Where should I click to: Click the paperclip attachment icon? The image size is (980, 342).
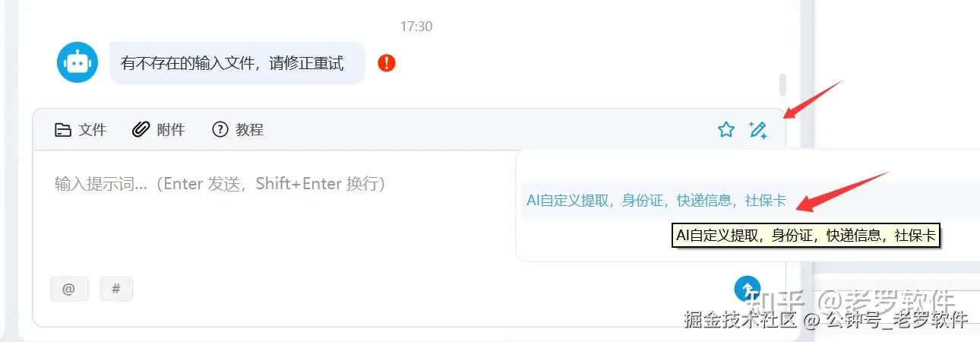tap(141, 130)
